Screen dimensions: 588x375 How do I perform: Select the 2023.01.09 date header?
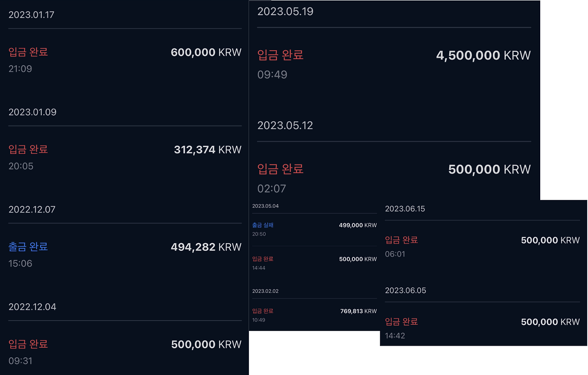[x=32, y=112]
